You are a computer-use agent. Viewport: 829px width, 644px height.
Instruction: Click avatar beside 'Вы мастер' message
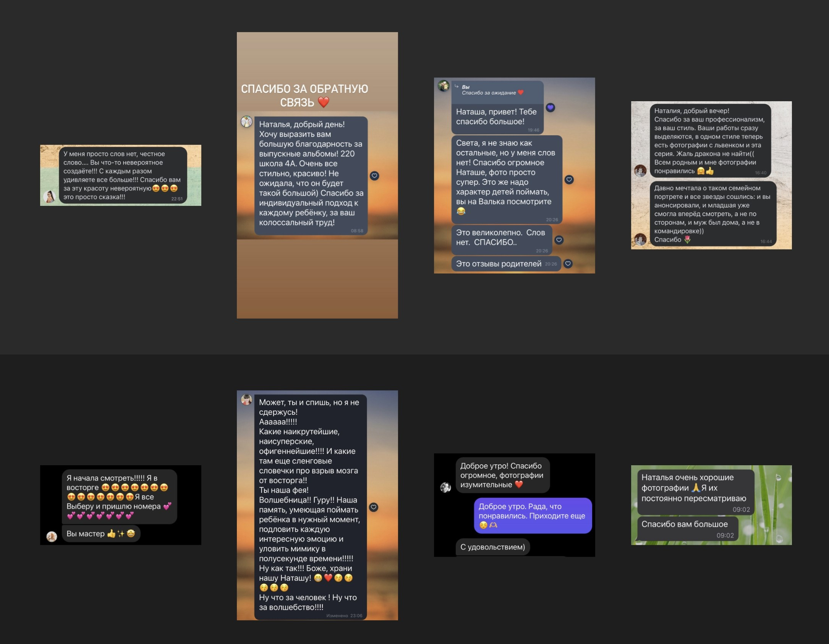(x=52, y=536)
